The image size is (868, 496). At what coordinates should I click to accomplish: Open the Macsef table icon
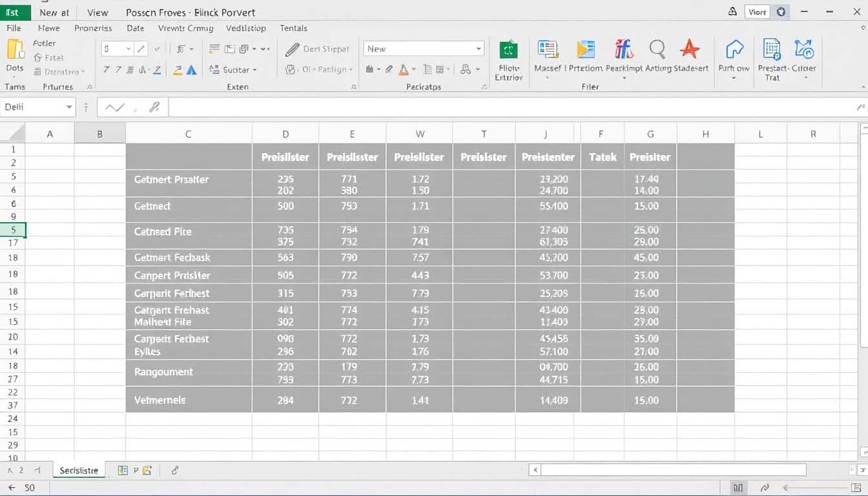click(548, 50)
